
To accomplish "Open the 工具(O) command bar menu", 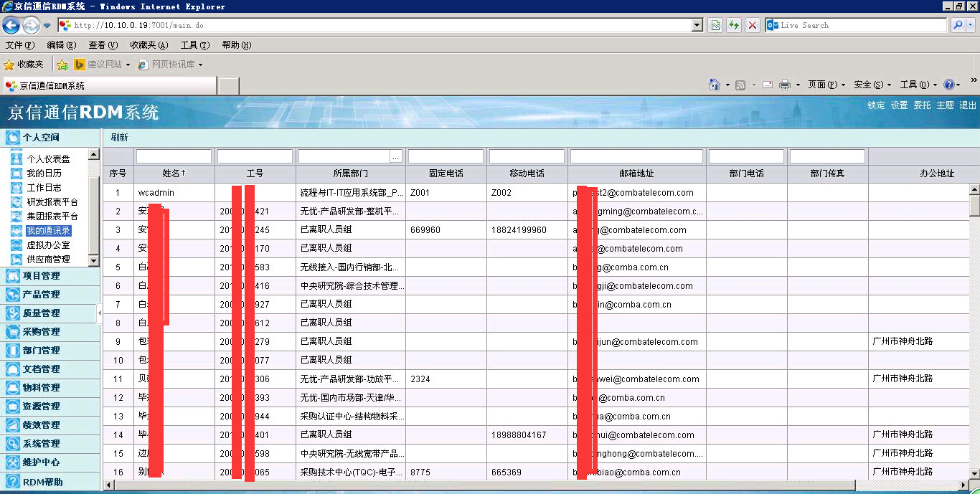I will (918, 85).
